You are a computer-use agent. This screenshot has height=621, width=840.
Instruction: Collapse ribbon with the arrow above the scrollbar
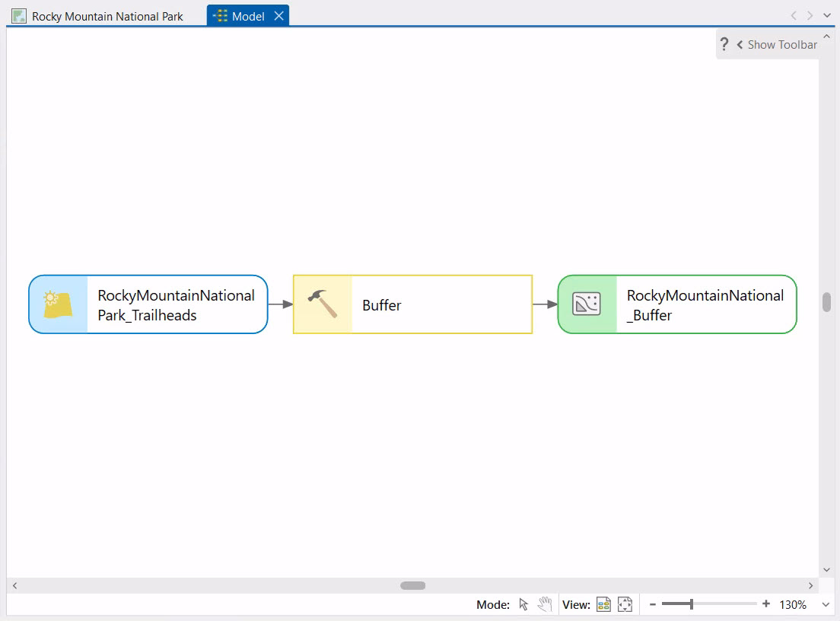click(826, 37)
